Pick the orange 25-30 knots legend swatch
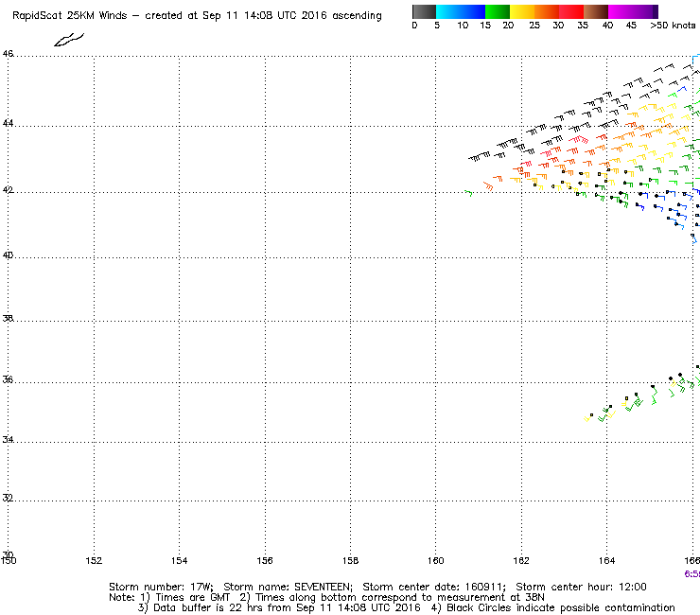This screenshot has width=700, height=615. coord(547,11)
